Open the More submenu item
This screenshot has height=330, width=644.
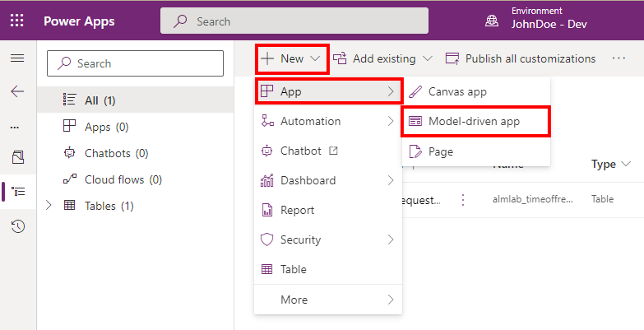328,300
